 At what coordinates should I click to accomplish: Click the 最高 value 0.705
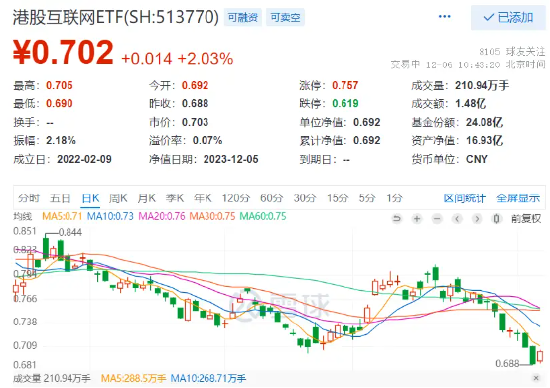click(59, 85)
